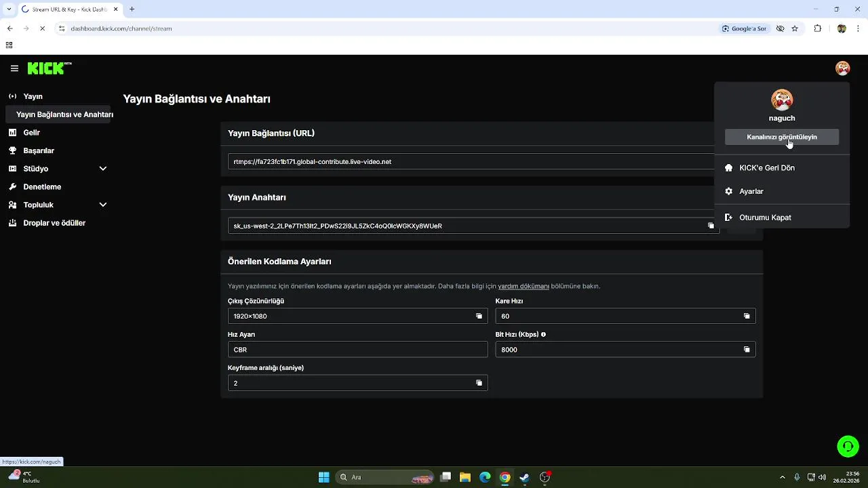This screenshot has height=488, width=868.
Task: Open OBS Studio from the taskbar
Action: point(545,477)
